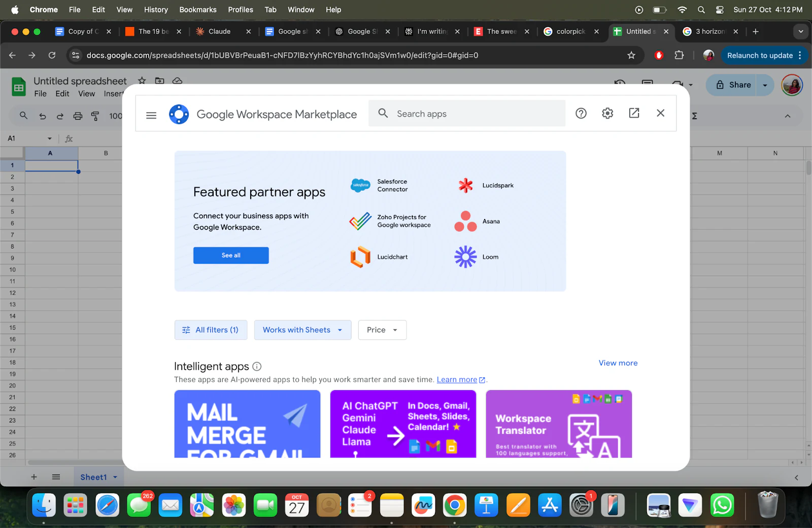Click in the Search apps field
This screenshot has width=812, height=528.
click(467, 114)
